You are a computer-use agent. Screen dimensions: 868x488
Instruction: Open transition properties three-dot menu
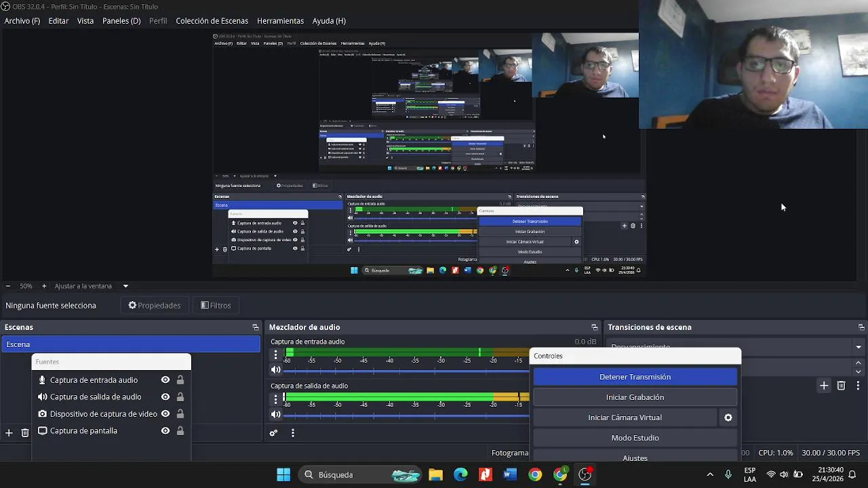point(857,386)
